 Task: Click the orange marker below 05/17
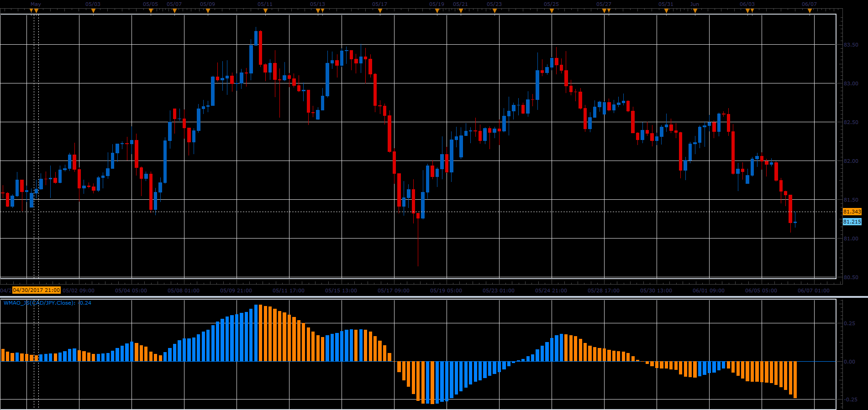(380, 11)
